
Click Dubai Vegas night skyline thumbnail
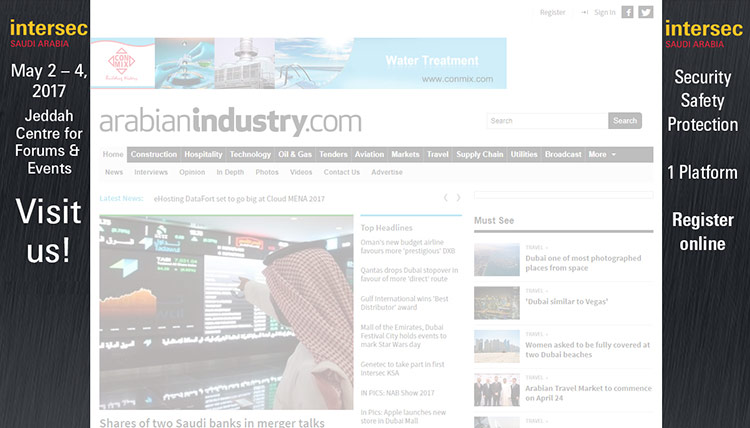[x=497, y=303]
